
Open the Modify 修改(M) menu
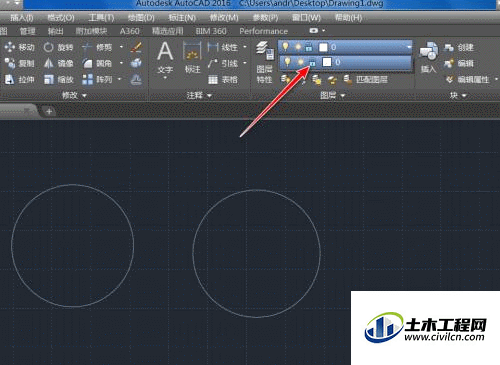224,18
